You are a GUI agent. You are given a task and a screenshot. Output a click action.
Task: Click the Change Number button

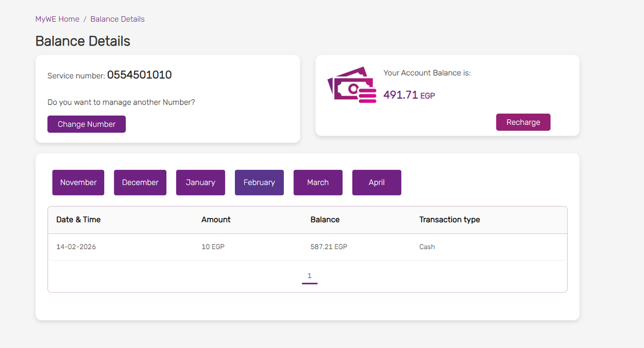pos(87,124)
